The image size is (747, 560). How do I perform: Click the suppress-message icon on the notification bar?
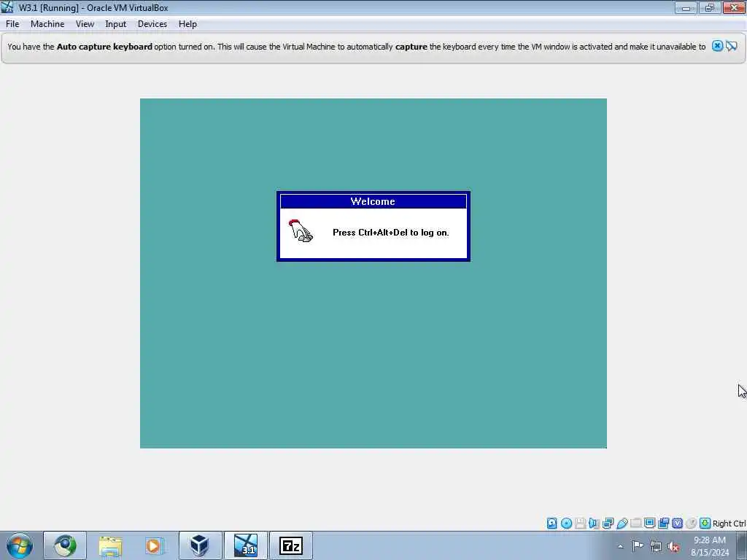pyautogui.click(x=732, y=46)
